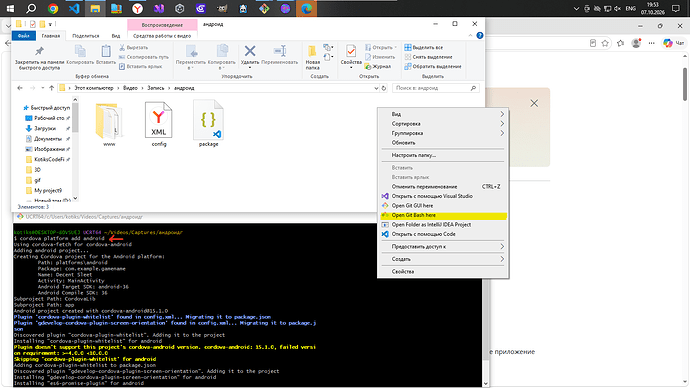Choose Открыть с помощью Visual Studio
This screenshot has height=388, width=690.
point(444,196)
